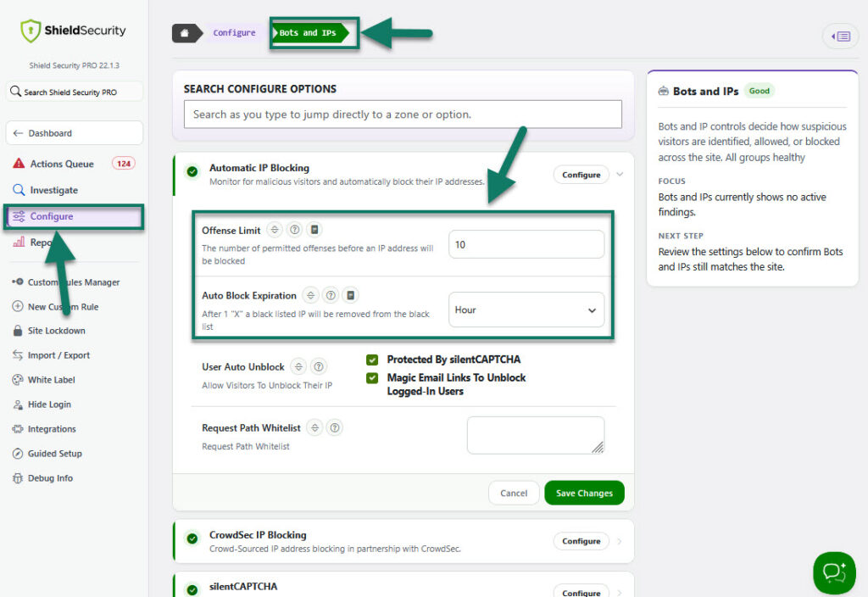This screenshot has width=868, height=597.
Task: Click the 124 Actions Queue badge
Action: (124, 164)
